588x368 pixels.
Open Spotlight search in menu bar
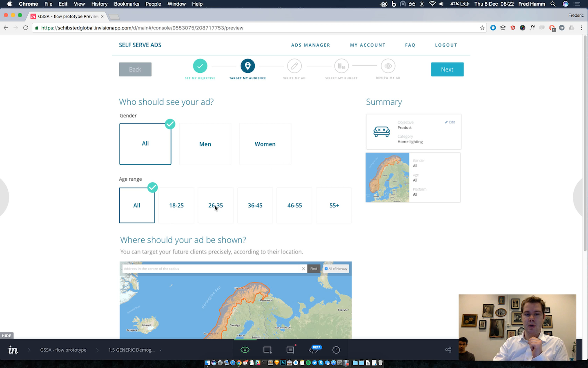pos(553,4)
